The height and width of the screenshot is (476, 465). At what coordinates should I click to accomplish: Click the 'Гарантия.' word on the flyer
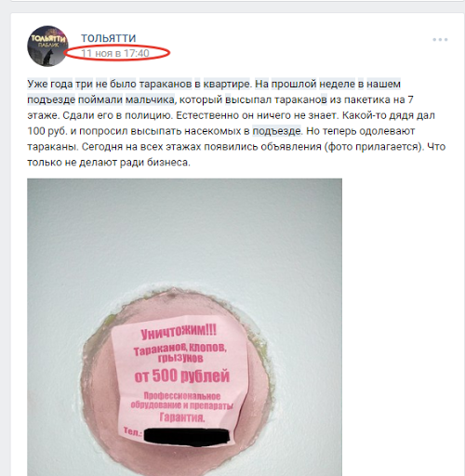pos(182,417)
